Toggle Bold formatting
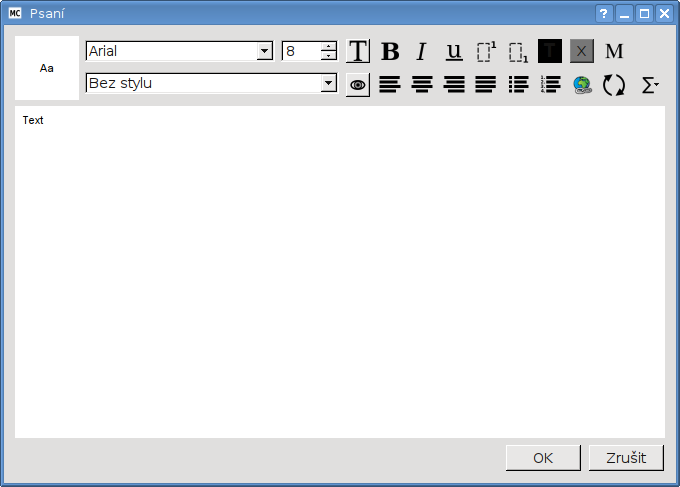 [390, 51]
